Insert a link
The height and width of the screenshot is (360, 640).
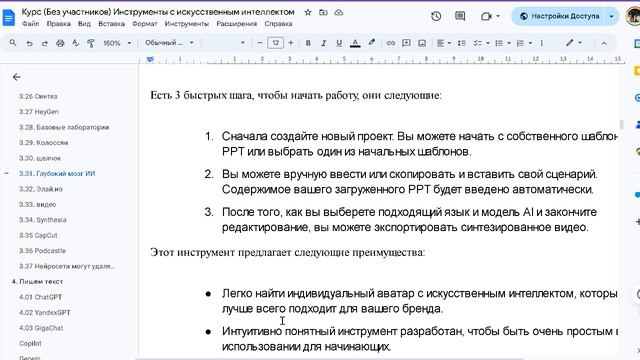[x=391, y=43]
